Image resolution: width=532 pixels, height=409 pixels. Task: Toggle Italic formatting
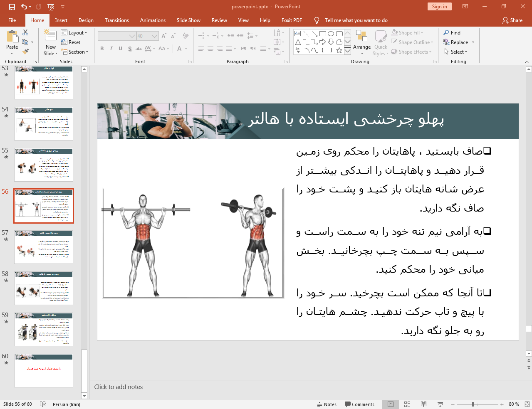coord(111,49)
